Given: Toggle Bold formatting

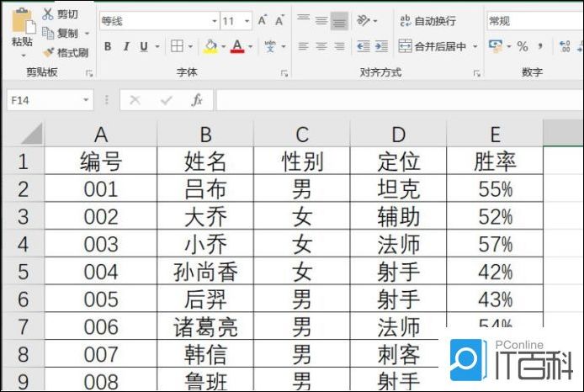Looking at the screenshot, I should (x=108, y=46).
